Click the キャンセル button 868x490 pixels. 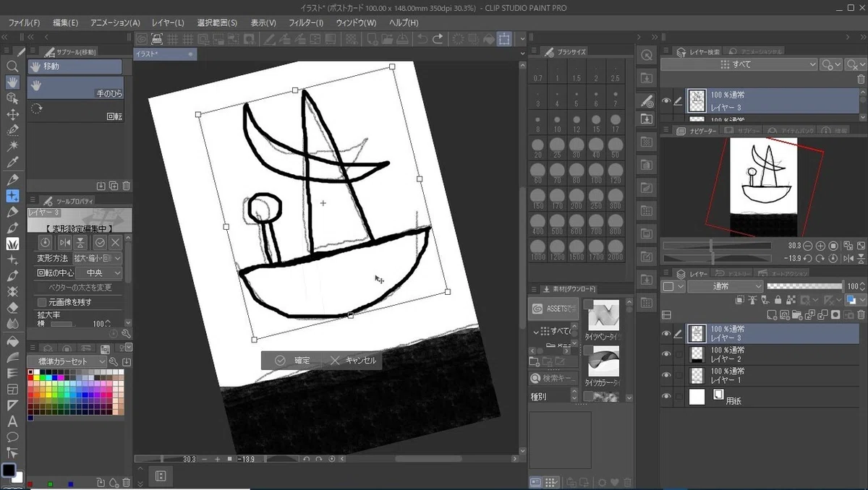353,360
